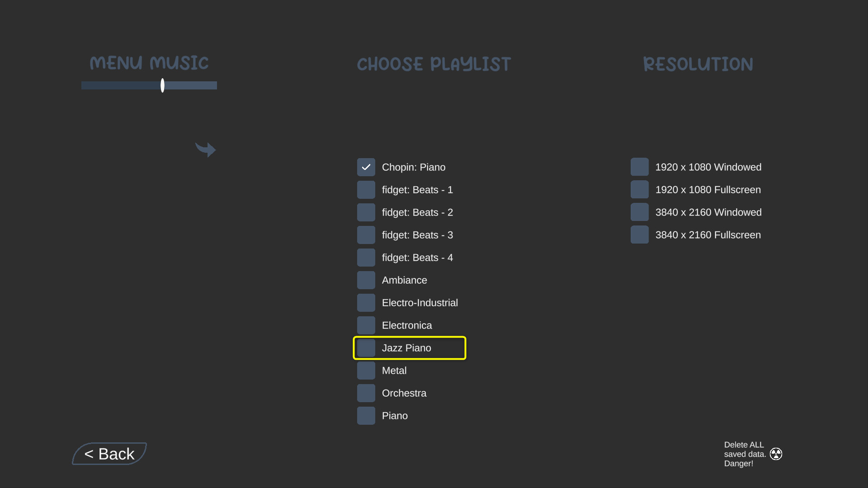Enable the Electronica playlist
This screenshot has width=868, height=488.
[x=366, y=325]
